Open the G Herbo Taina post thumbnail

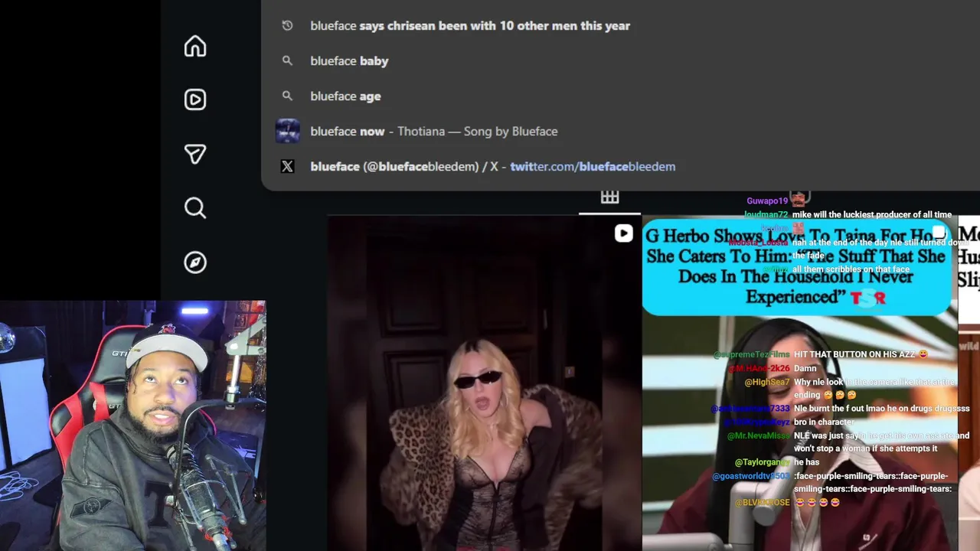click(799, 383)
